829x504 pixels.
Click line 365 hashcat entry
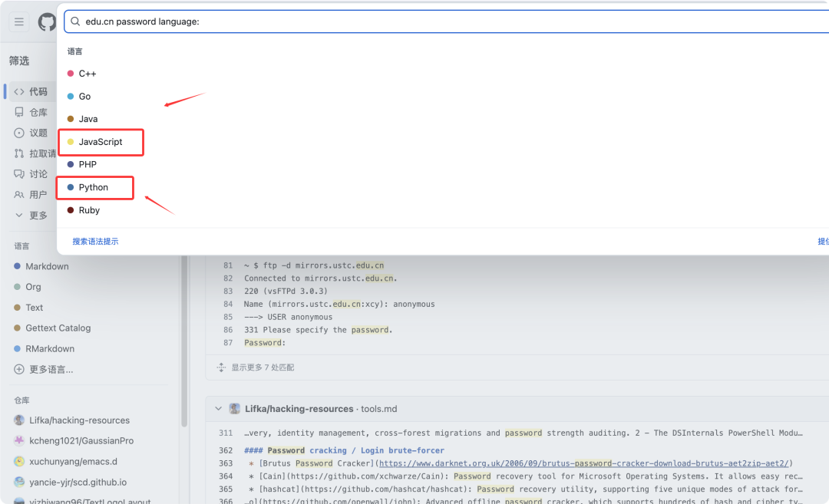click(x=526, y=489)
